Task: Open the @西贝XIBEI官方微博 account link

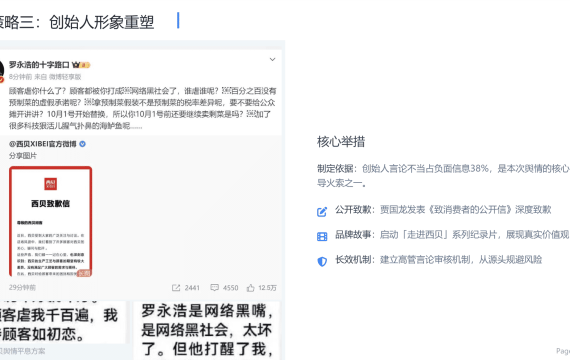Action: tap(43, 144)
